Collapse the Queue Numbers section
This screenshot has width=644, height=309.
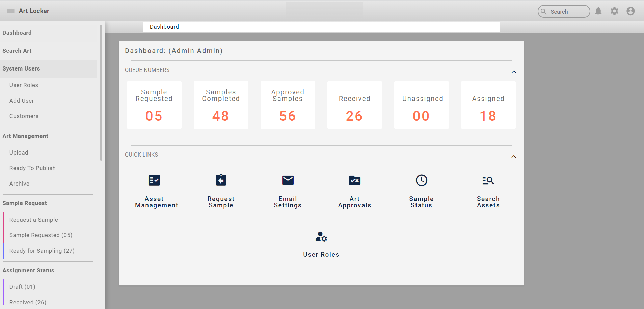click(x=513, y=72)
